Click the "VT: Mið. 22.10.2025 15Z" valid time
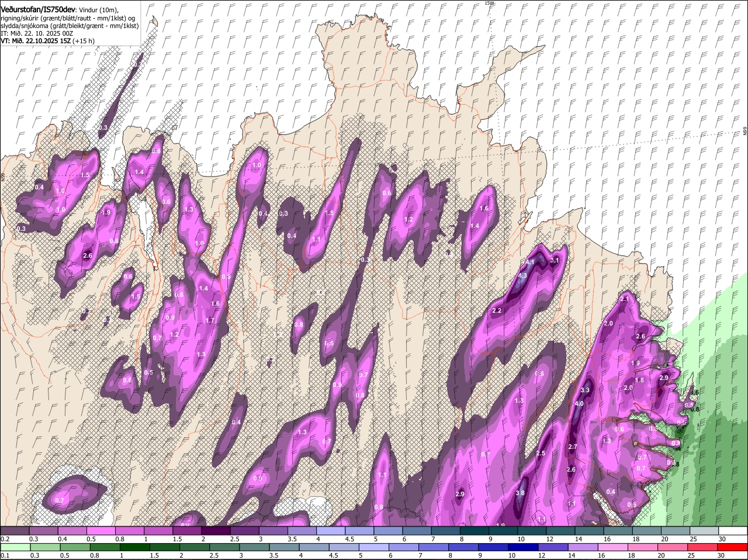The width and height of the screenshot is (748, 560). pyautogui.click(x=36, y=41)
